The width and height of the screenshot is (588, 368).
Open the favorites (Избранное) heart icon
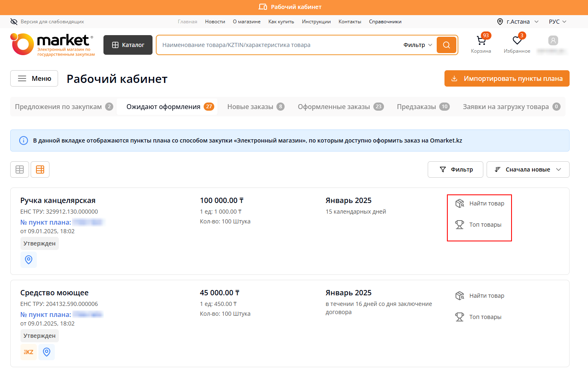[517, 41]
